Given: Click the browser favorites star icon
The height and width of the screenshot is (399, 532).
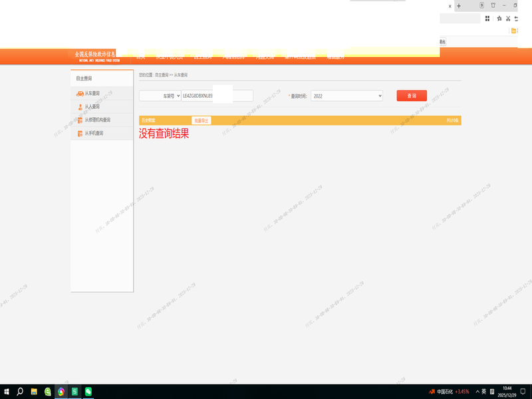Looking at the screenshot, I should click(498, 19).
